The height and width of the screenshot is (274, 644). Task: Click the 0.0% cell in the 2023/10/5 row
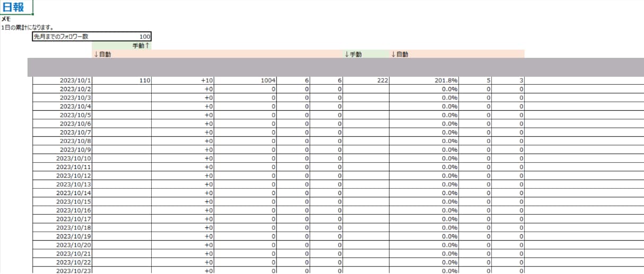coord(424,115)
